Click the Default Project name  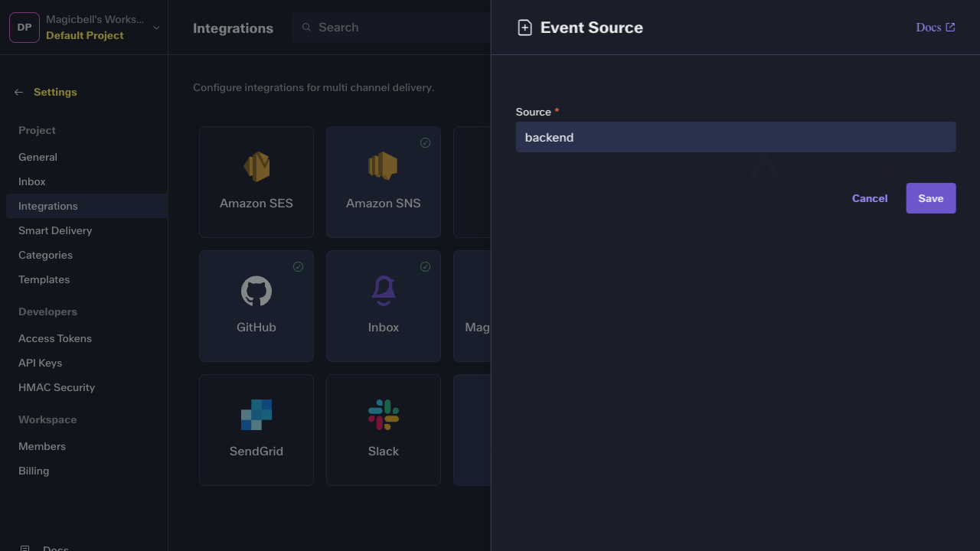coord(85,35)
